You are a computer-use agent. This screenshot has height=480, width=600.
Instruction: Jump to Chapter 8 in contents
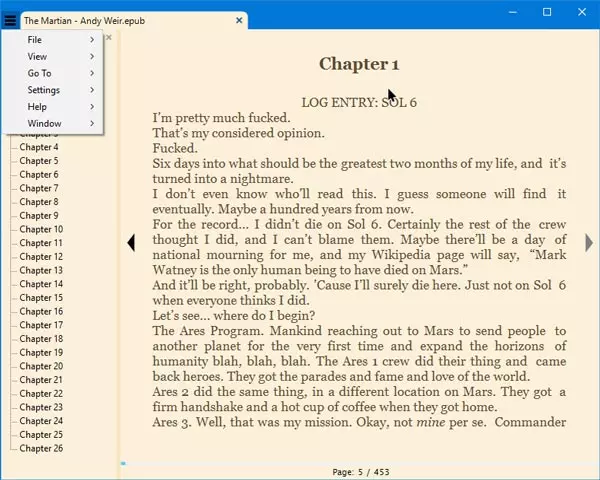(39, 202)
